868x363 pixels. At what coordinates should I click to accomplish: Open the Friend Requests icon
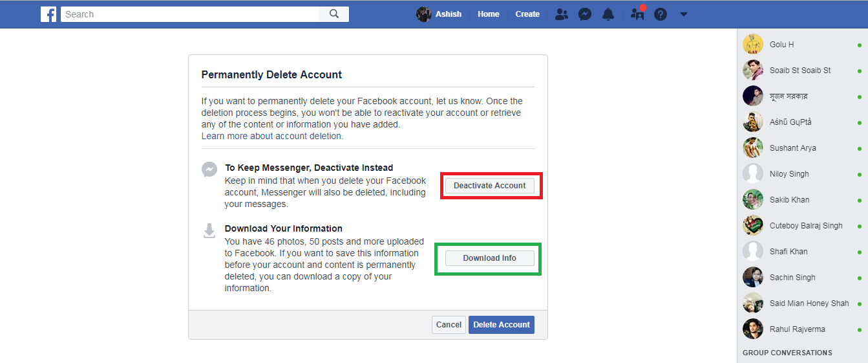(x=562, y=14)
